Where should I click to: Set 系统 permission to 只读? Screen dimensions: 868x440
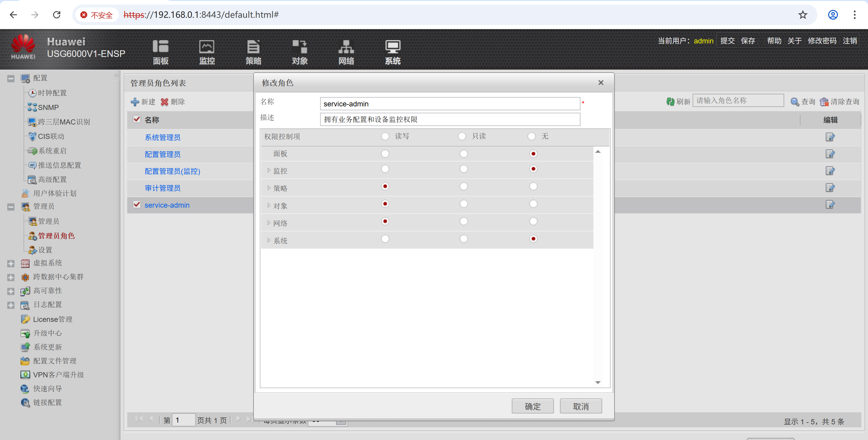463,239
